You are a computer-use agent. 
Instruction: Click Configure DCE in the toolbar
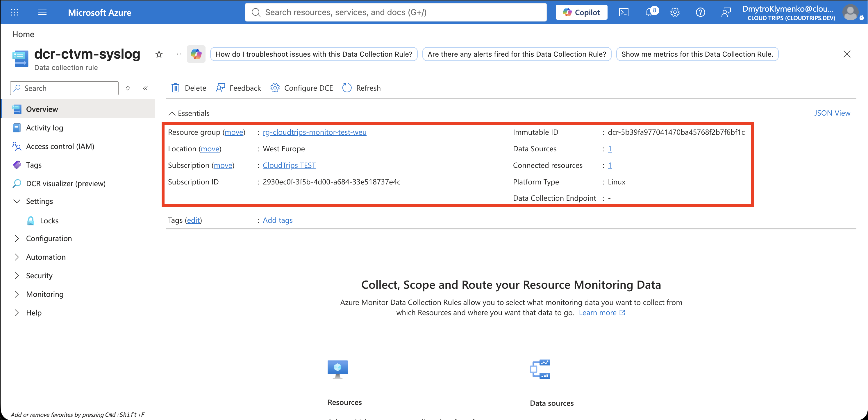(x=301, y=88)
